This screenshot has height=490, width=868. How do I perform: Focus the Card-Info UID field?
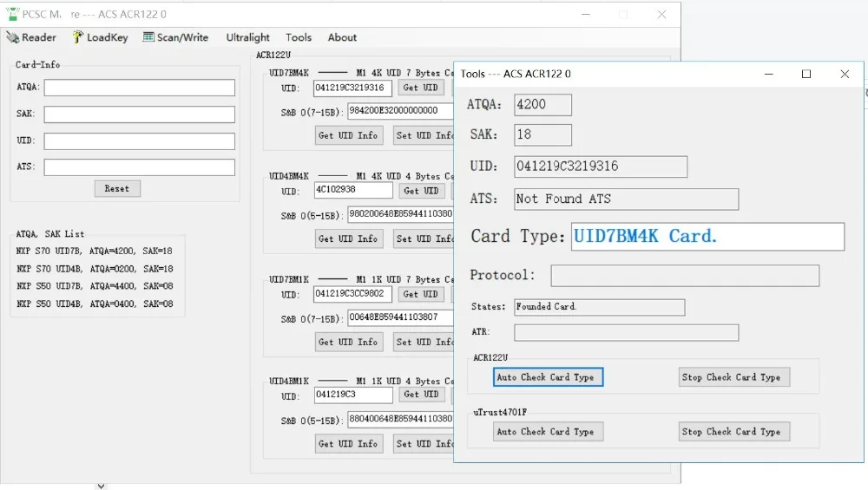point(140,140)
